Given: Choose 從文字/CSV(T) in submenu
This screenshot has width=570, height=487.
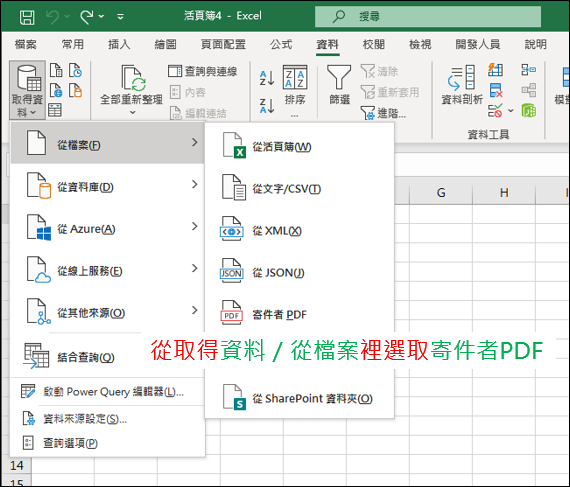Looking at the screenshot, I should tap(300, 188).
